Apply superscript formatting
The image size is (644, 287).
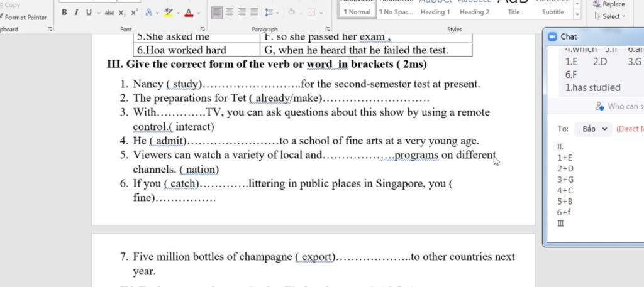click(x=135, y=13)
